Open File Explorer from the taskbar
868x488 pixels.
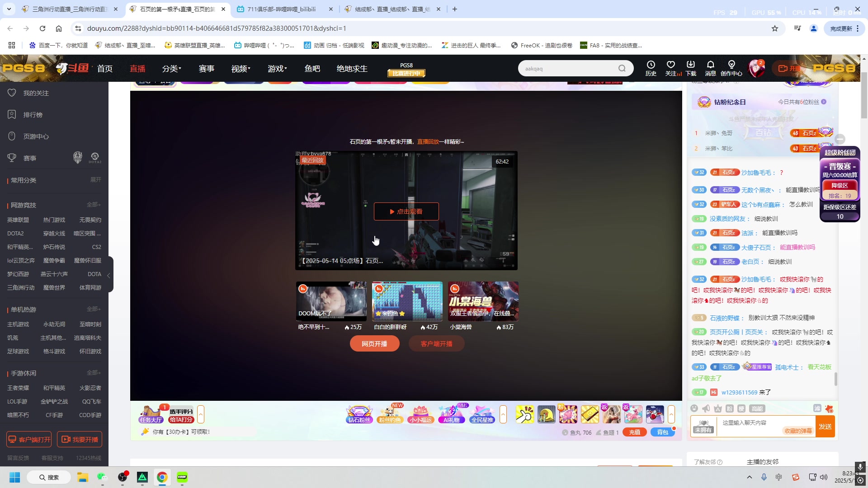coord(82,477)
